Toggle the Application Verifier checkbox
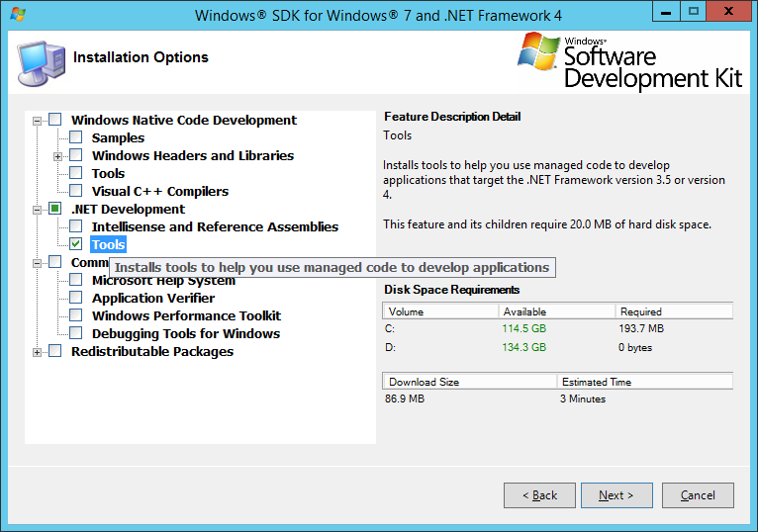758x532 pixels. 76,298
